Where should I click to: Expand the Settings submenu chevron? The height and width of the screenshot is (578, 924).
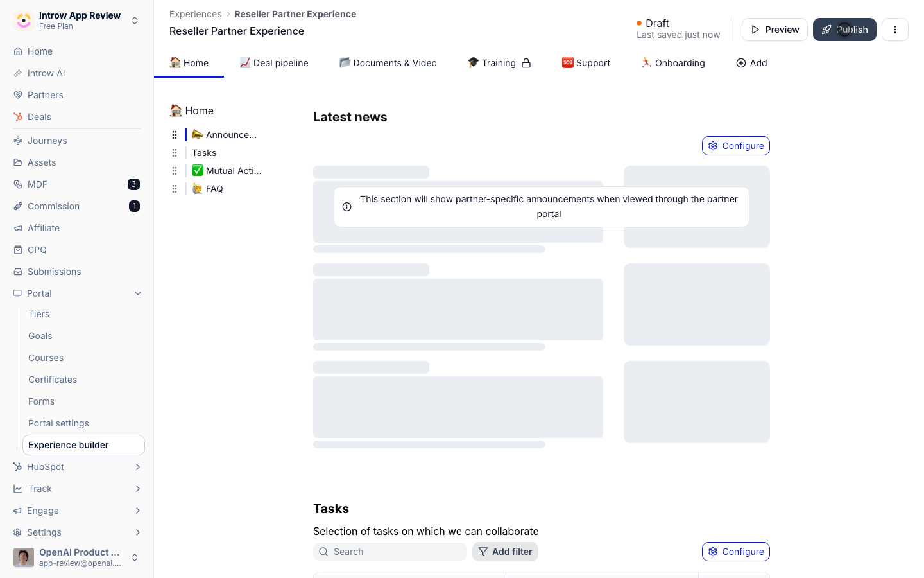138,532
